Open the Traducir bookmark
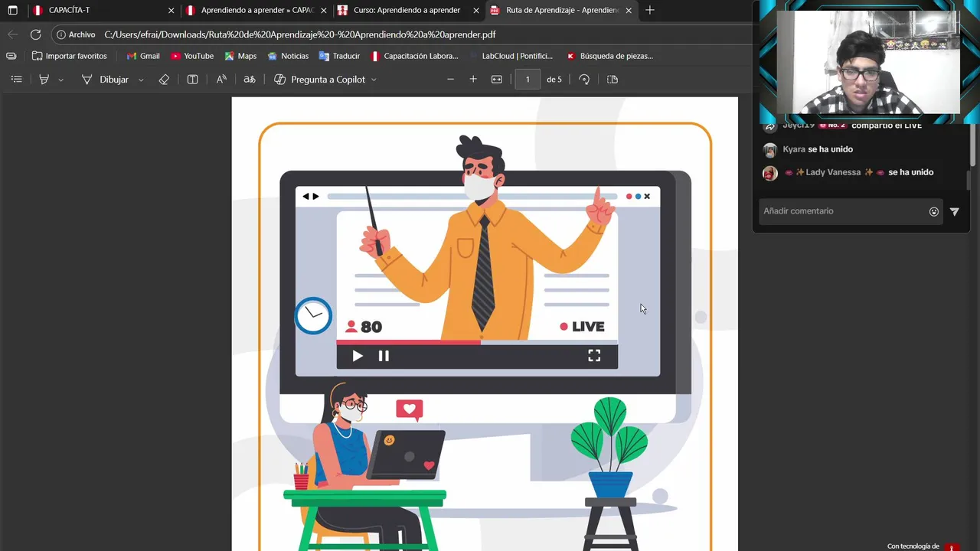The image size is (980, 551). (x=339, y=56)
